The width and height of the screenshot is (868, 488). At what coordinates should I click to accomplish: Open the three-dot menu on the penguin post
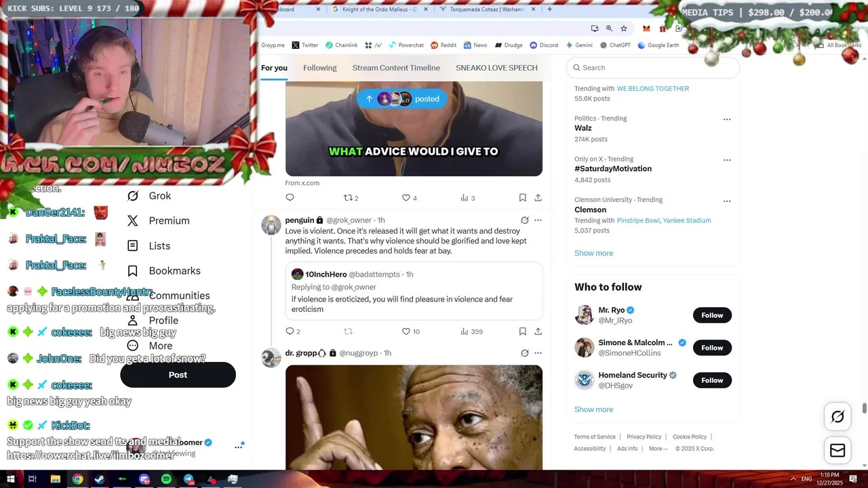[x=538, y=220]
